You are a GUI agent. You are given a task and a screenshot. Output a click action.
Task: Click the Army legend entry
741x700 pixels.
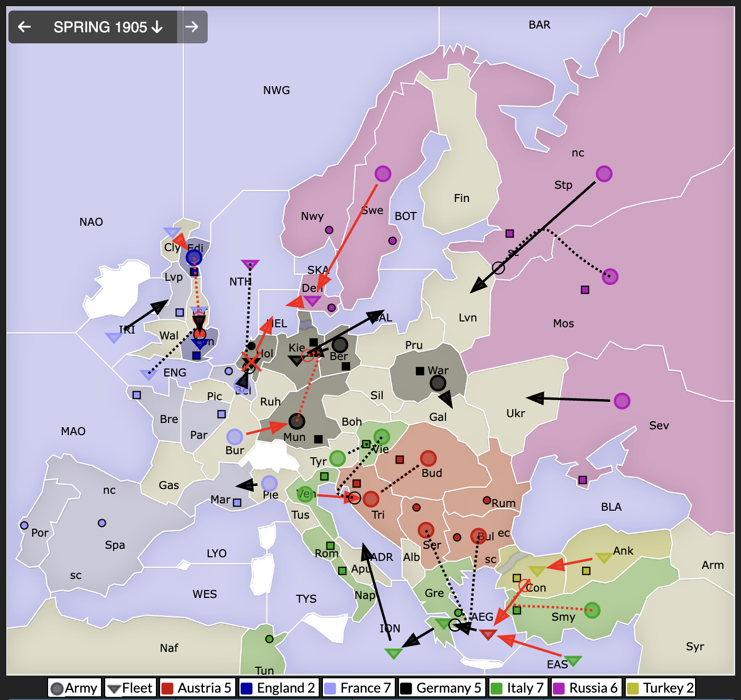point(74,688)
